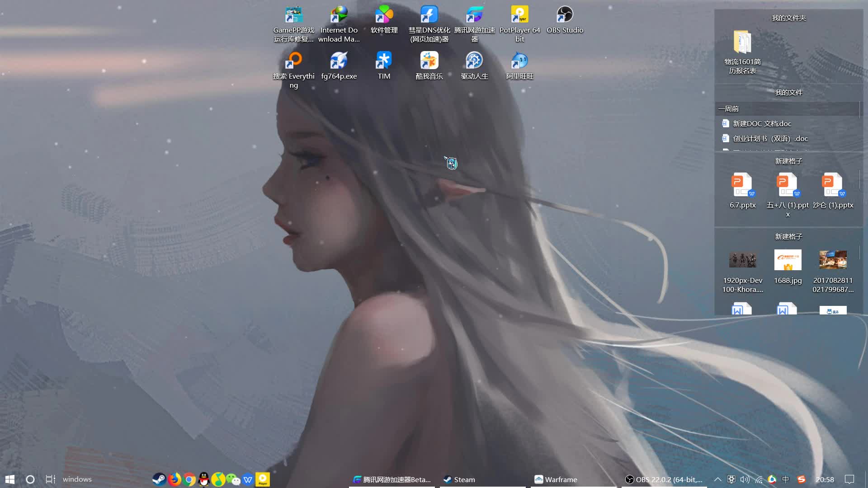868x488 pixels.
Task: Click the taskbar search box saying windows
Action: click(104, 479)
